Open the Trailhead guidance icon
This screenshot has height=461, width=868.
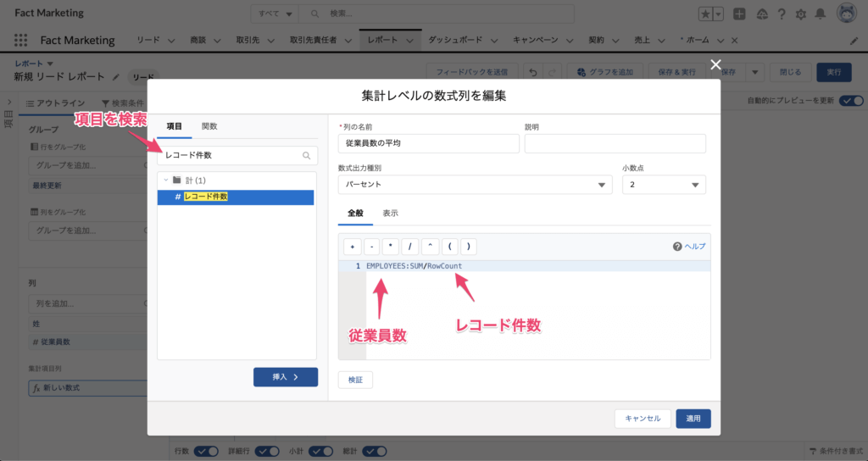(x=762, y=14)
